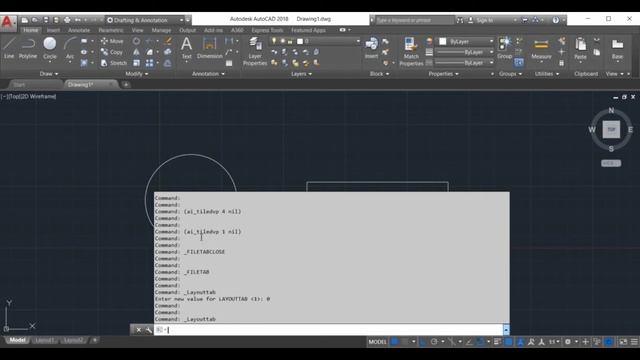Click the Erase tool icon

(x=168, y=41)
